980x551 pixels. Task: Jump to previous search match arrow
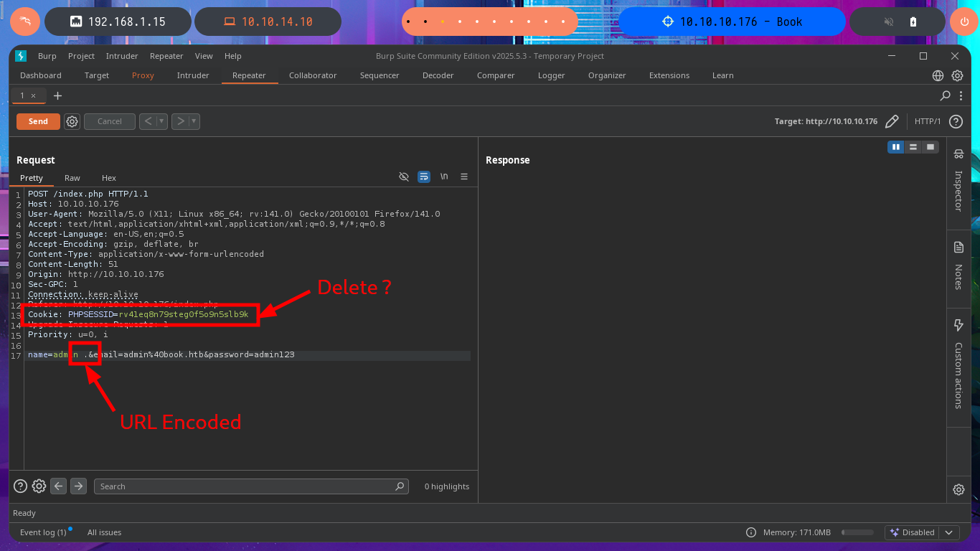59,486
